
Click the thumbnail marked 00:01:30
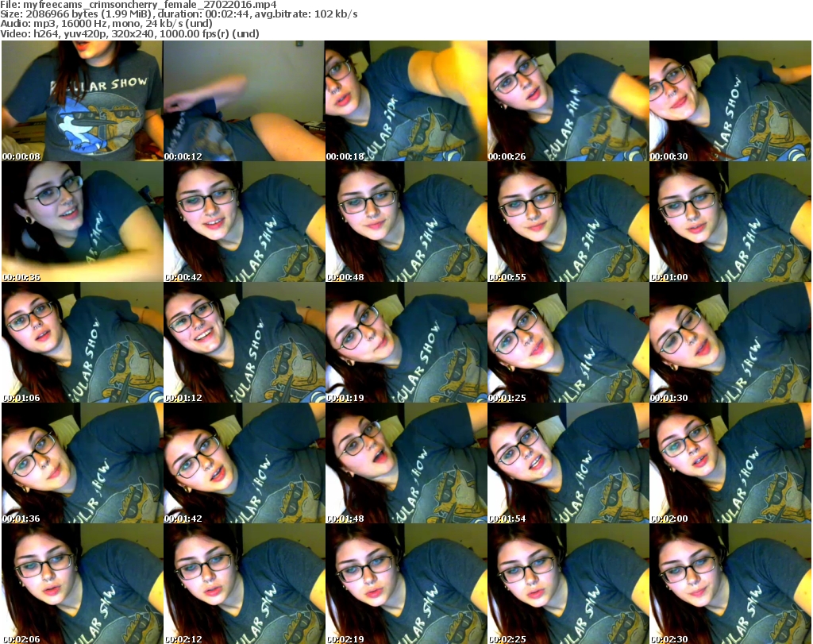(x=730, y=342)
